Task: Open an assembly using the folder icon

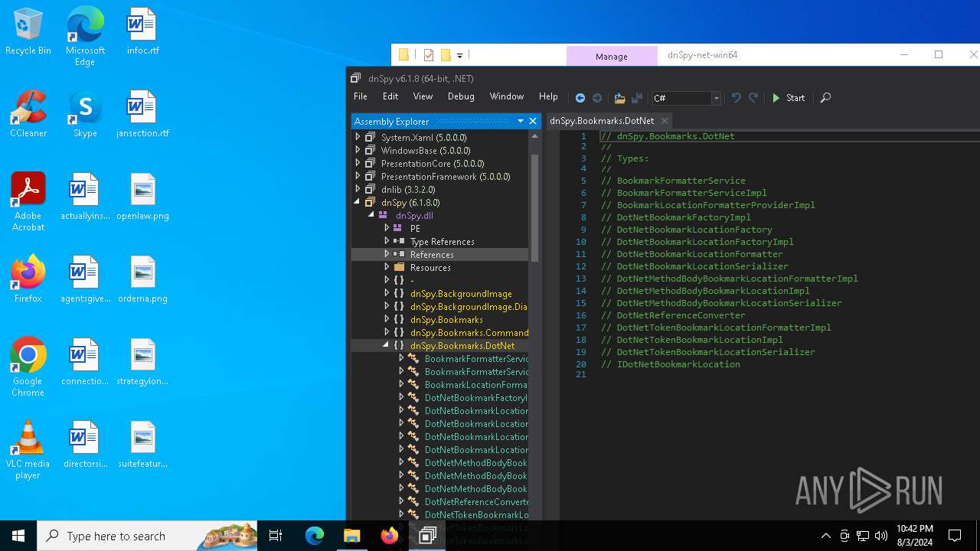Action: click(619, 98)
